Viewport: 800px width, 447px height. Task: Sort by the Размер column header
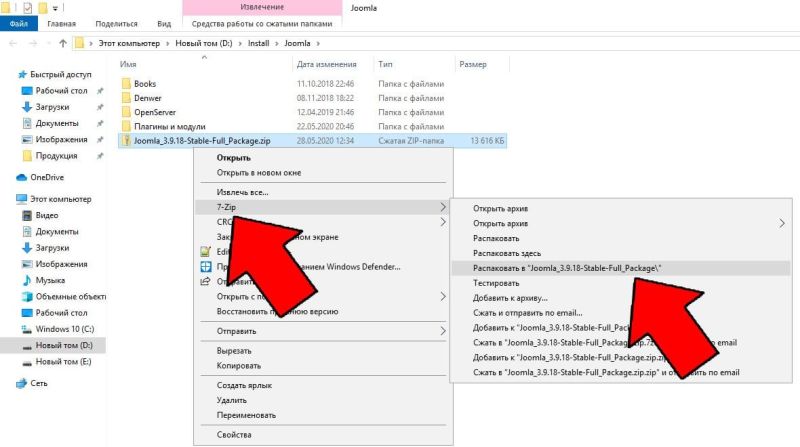pyautogui.click(x=472, y=64)
